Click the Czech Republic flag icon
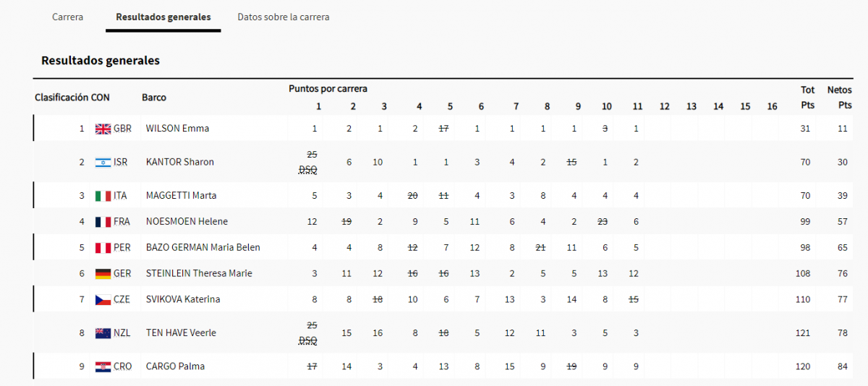 103,299
